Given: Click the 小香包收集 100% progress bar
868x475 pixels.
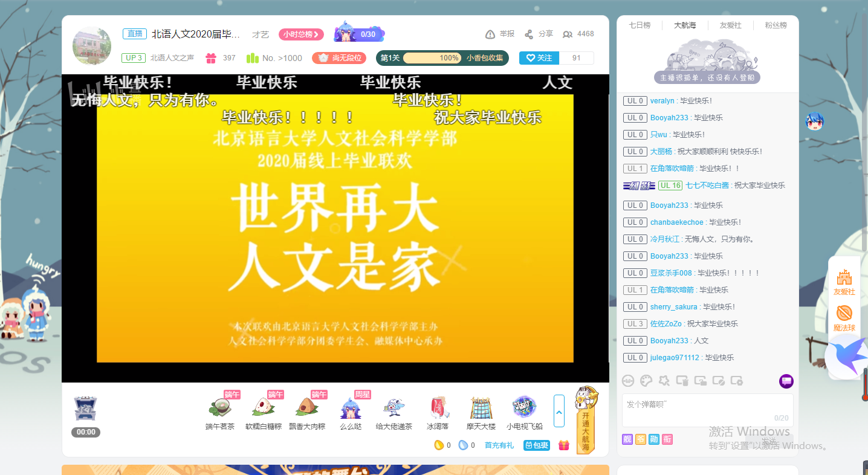Looking at the screenshot, I should click(x=432, y=58).
